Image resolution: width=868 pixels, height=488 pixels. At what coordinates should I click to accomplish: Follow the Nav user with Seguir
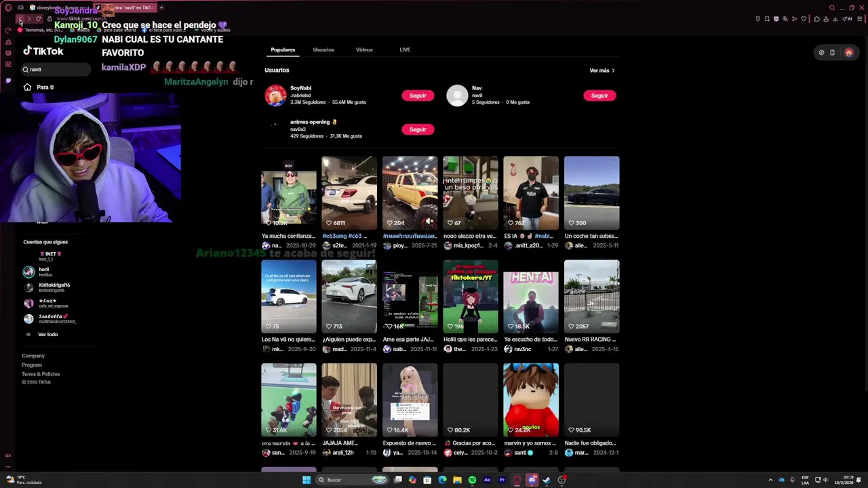click(x=599, y=96)
